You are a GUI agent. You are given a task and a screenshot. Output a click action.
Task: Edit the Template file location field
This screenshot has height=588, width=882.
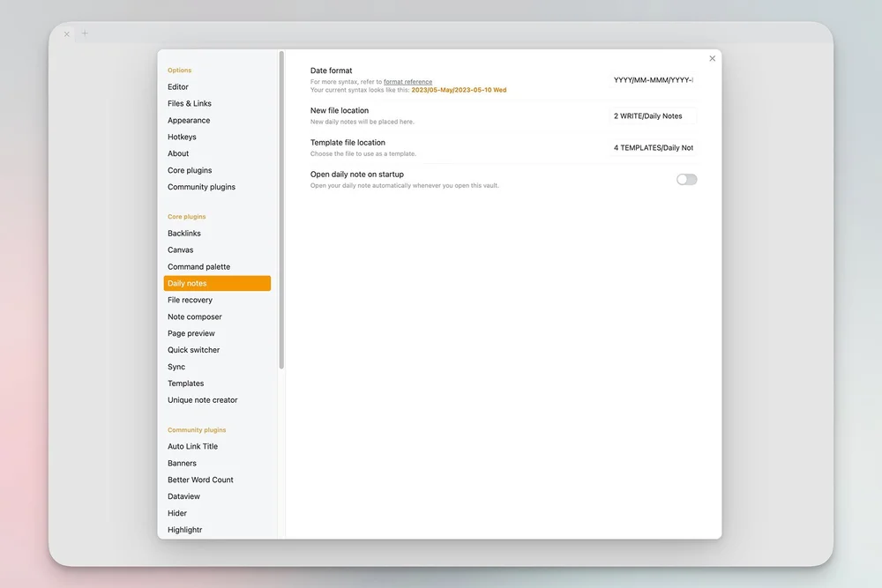pos(653,147)
